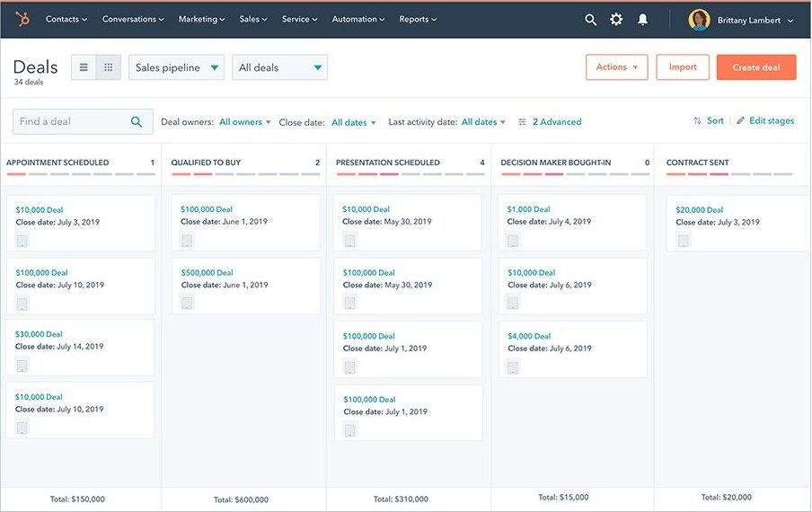Open the $500,000 Deal link

coord(207,272)
